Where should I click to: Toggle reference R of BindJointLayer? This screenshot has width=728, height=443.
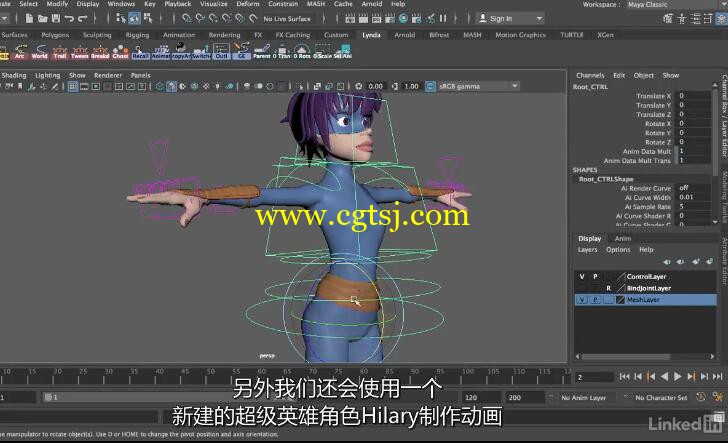(x=608, y=288)
